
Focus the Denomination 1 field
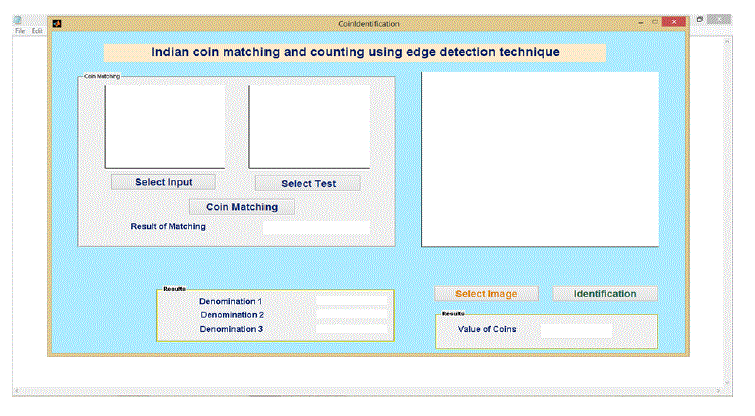point(351,300)
